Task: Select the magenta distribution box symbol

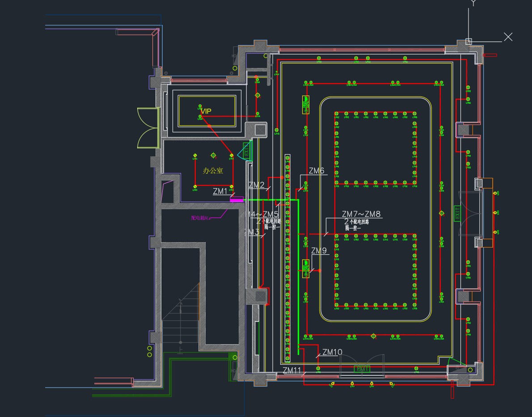Action: point(236,199)
